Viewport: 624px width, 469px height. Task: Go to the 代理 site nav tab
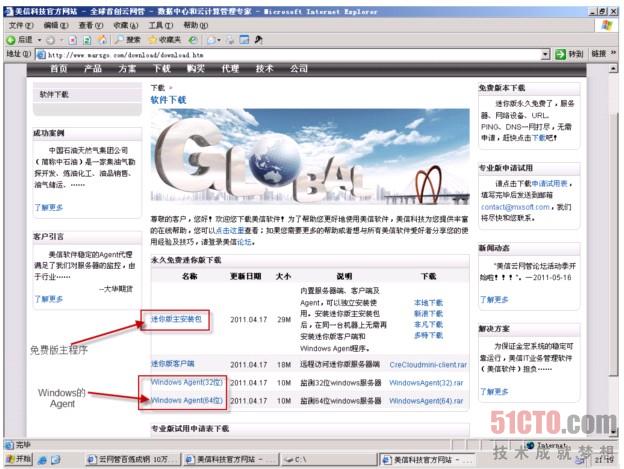coord(230,68)
